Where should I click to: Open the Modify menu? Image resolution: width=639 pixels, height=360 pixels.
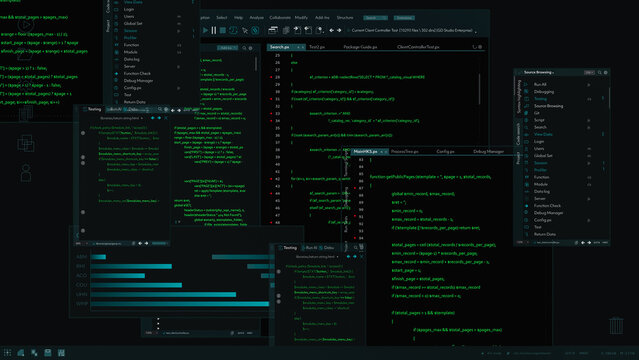[x=301, y=18]
